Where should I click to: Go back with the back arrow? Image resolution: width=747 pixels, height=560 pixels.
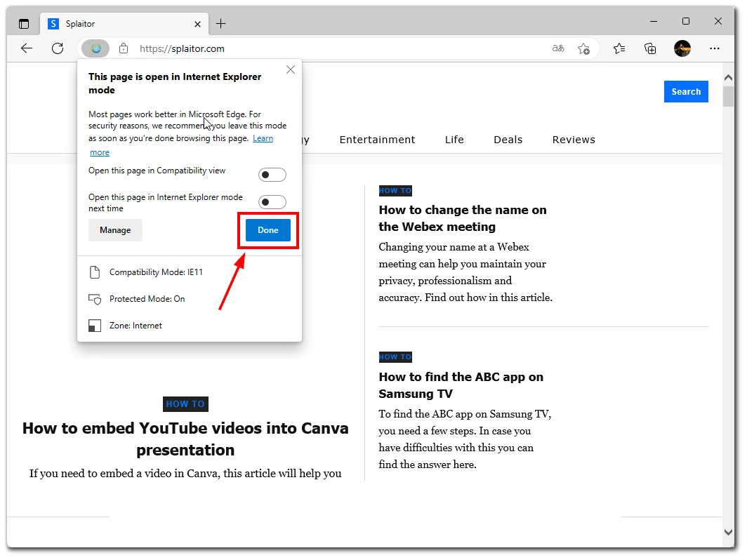(x=27, y=48)
